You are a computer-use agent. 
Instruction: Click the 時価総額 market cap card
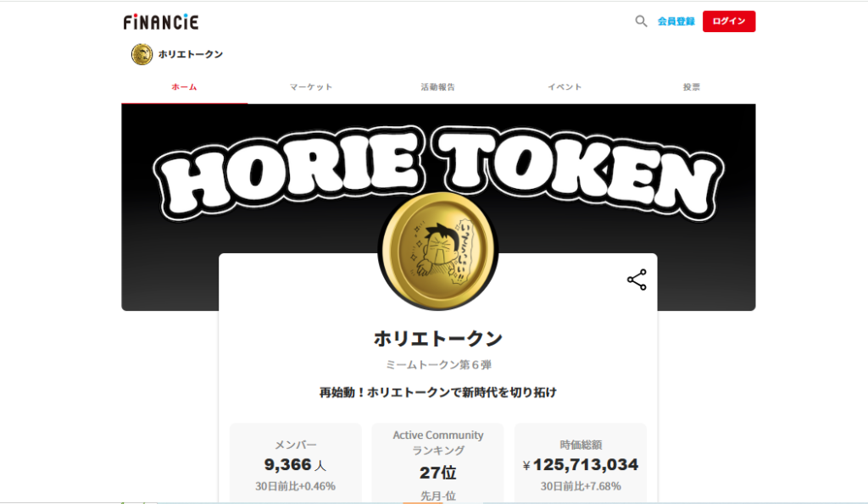(581, 463)
